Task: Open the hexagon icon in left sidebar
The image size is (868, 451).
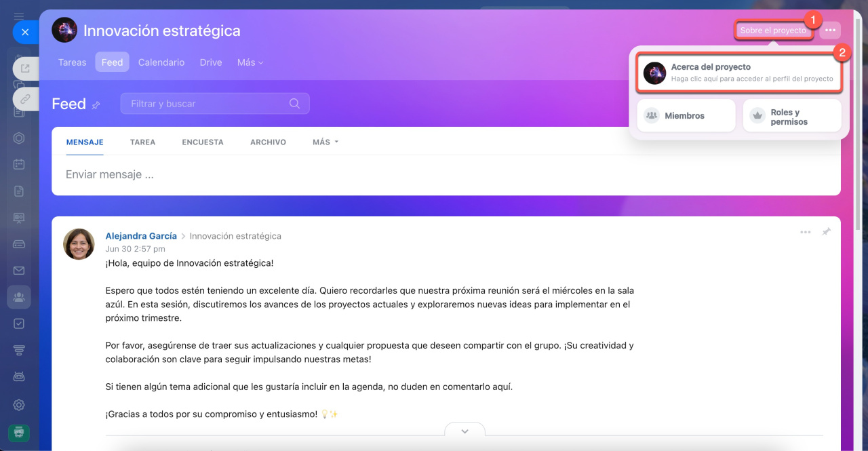Action: click(19, 138)
